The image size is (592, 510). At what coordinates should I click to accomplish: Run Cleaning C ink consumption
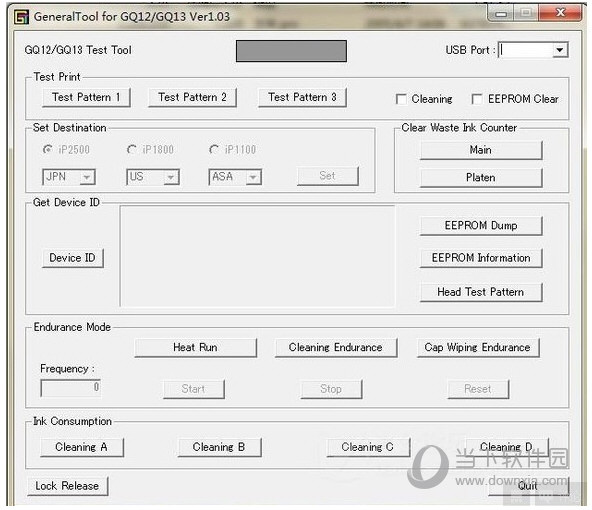pyautogui.click(x=368, y=447)
